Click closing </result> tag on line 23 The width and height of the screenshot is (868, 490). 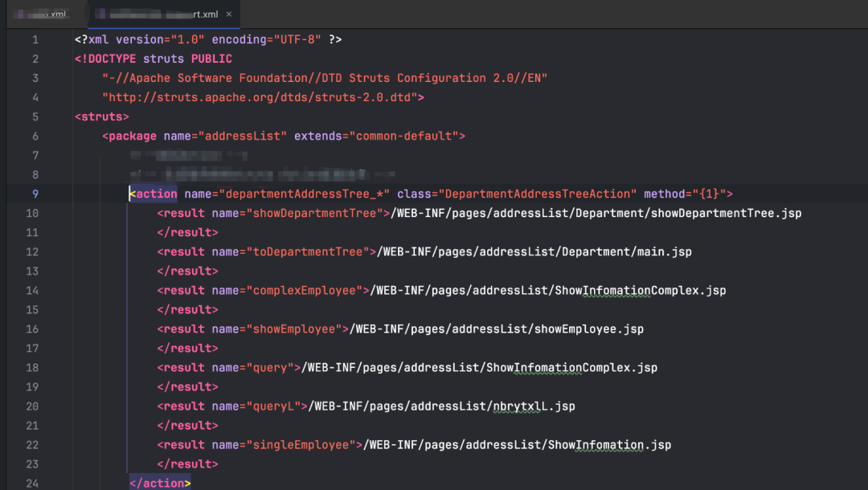187,465
